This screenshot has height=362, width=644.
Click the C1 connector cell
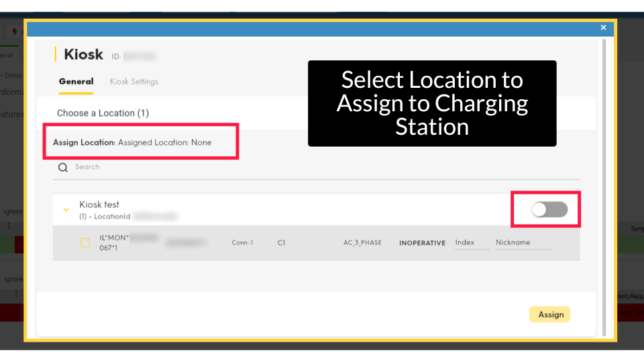(281, 243)
